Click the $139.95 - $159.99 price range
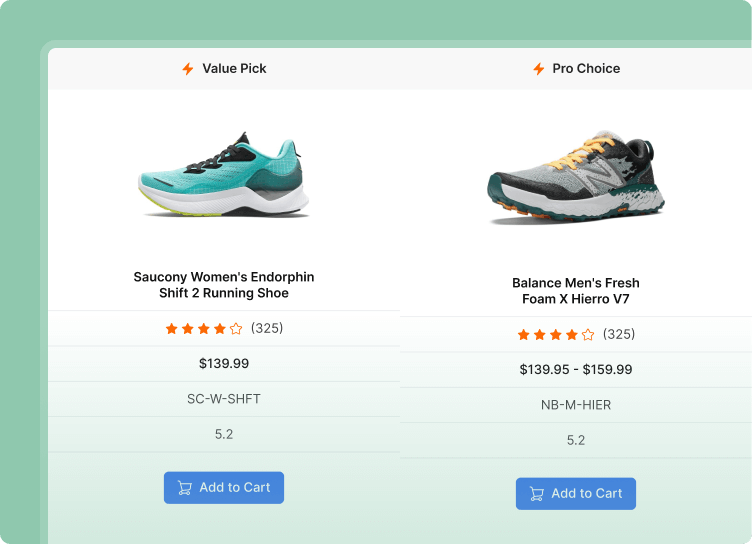 (x=576, y=370)
